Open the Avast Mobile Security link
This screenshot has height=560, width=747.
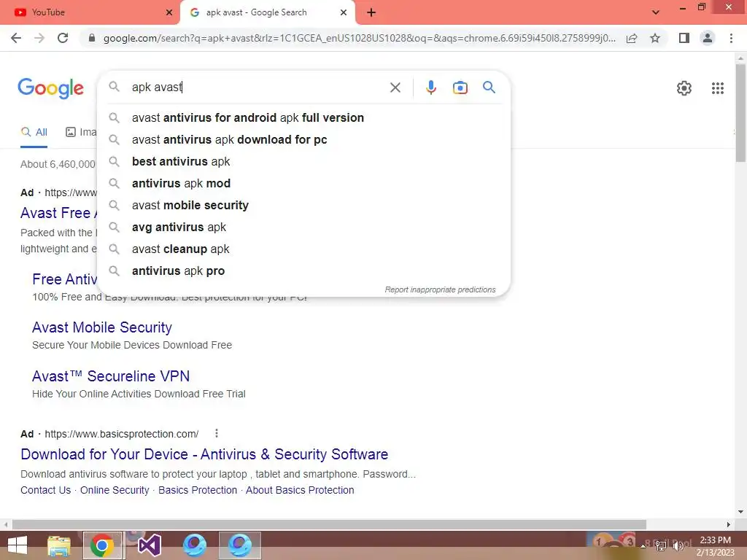102,327
